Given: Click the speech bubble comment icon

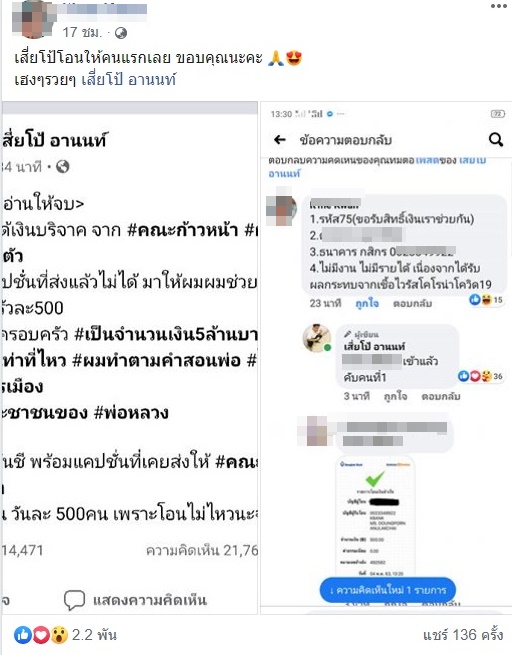Looking at the screenshot, I should click(x=74, y=600).
